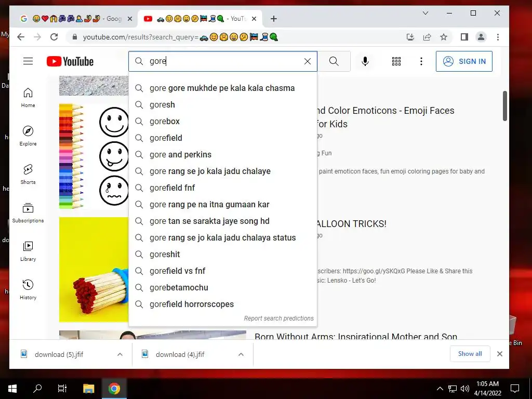This screenshot has width=532, height=399.
Task: Select suggestion goresh
Action: [x=222, y=104]
